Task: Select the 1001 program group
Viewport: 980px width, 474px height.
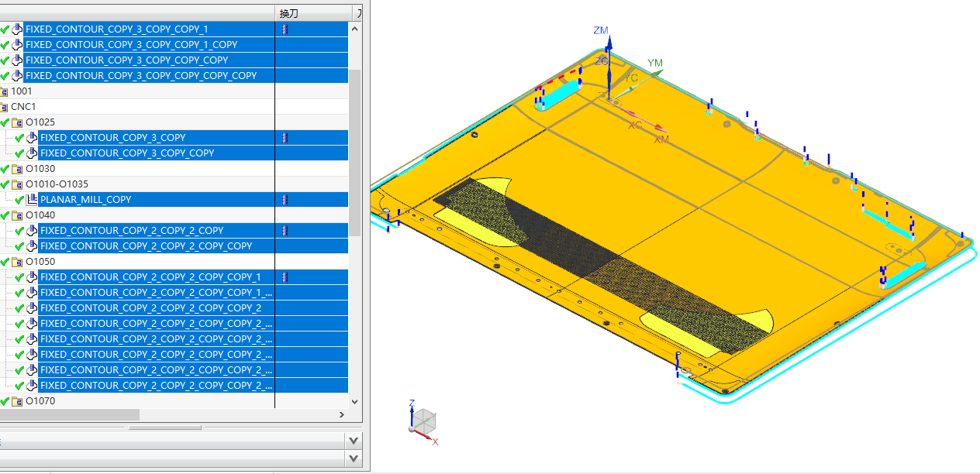Action: tap(22, 91)
